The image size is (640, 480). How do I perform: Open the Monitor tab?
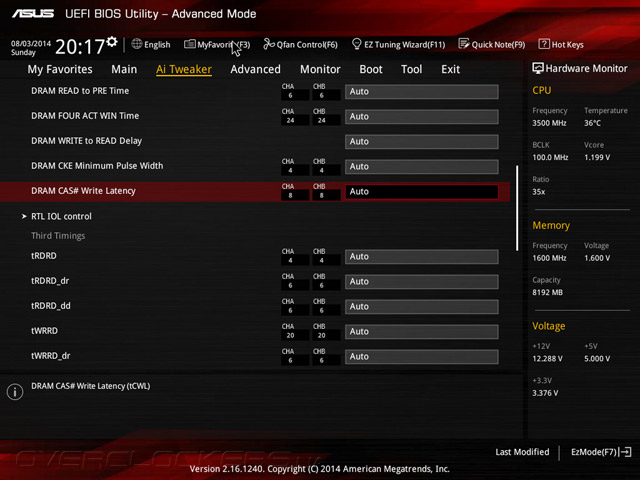[x=320, y=69]
